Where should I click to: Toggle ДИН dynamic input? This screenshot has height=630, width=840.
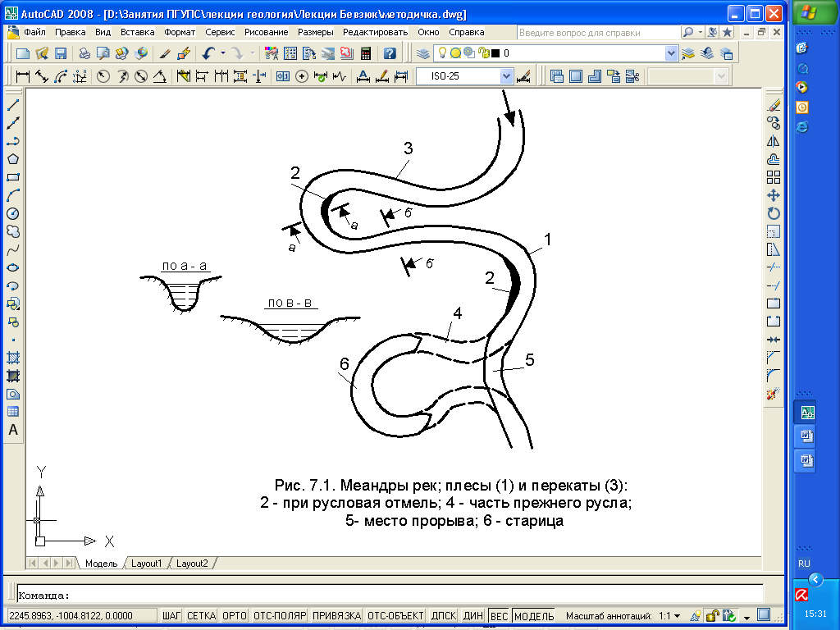[x=473, y=615]
